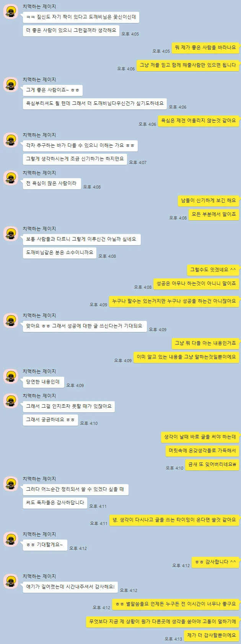Open profile avatar beside 'ㅎㅎ 기대할게요~' message

click(x=11, y=539)
